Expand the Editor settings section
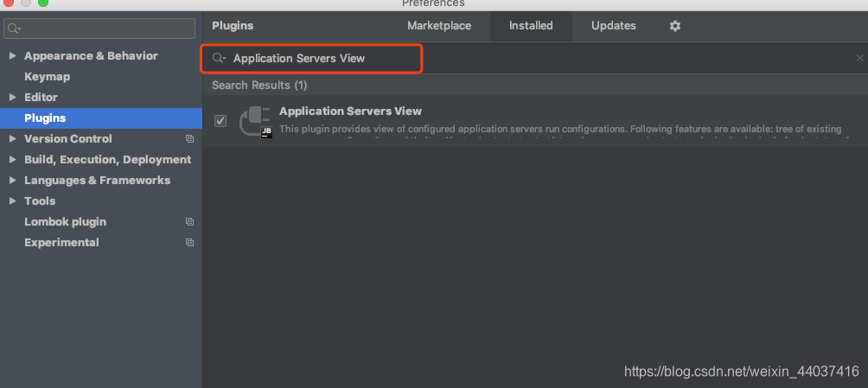The width and height of the screenshot is (868, 388). point(13,98)
